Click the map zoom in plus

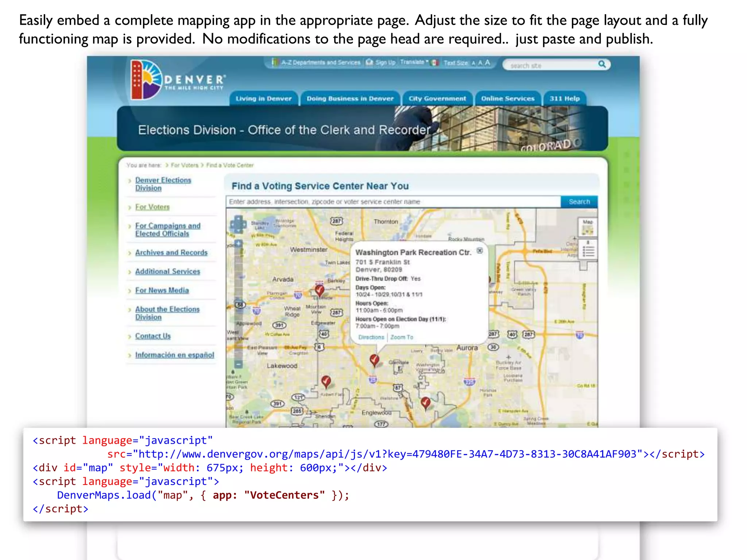point(239,243)
